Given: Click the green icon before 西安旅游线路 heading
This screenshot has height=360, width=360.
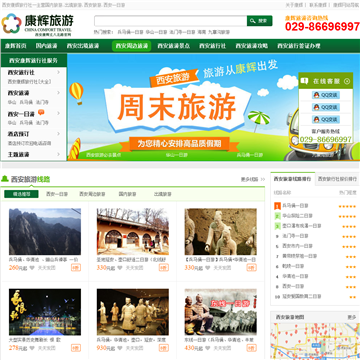Looking at the screenshot, I should tap(5, 179).
